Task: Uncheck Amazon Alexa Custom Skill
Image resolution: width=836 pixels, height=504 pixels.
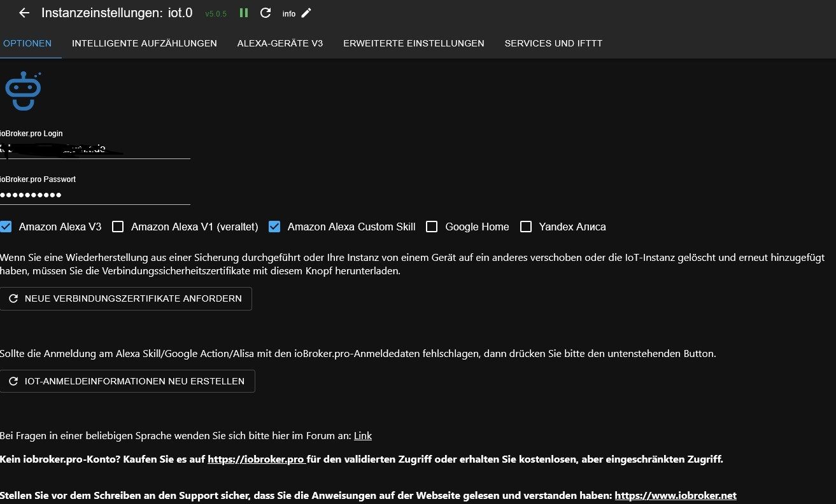Action: pyautogui.click(x=274, y=227)
